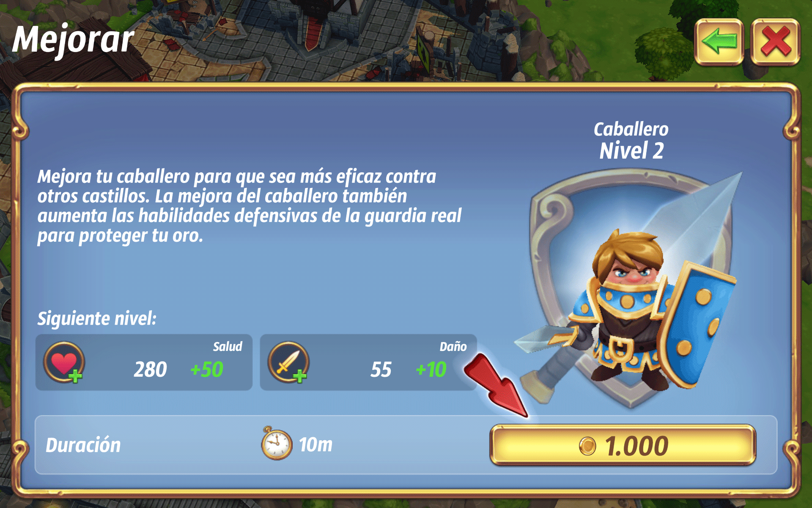Click the green back arrow button
The image size is (812, 508).
point(719,42)
